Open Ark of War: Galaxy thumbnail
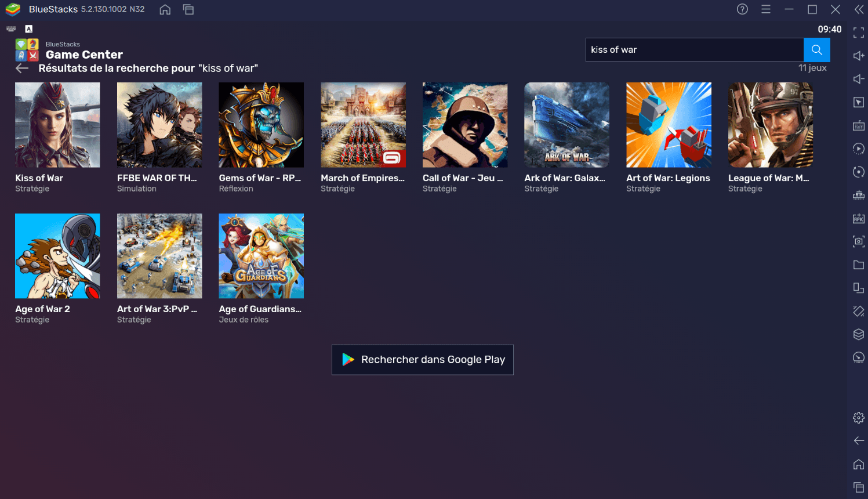This screenshot has height=499, width=868. point(567,125)
